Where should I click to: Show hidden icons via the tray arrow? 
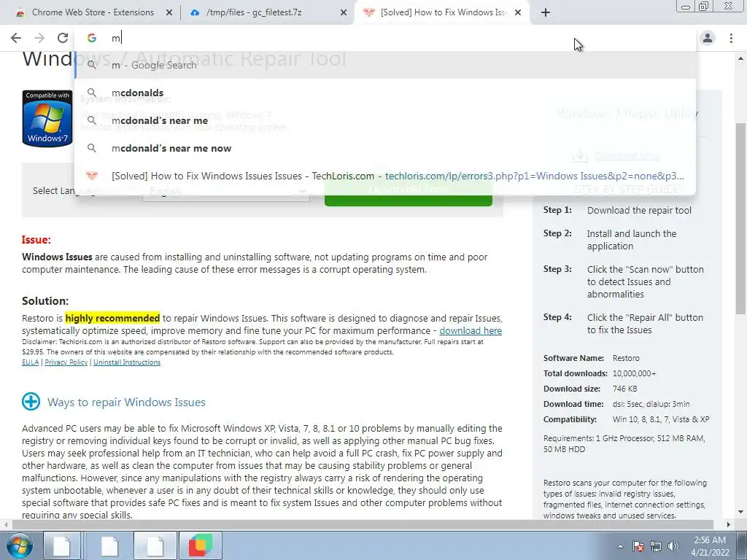click(620, 546)
